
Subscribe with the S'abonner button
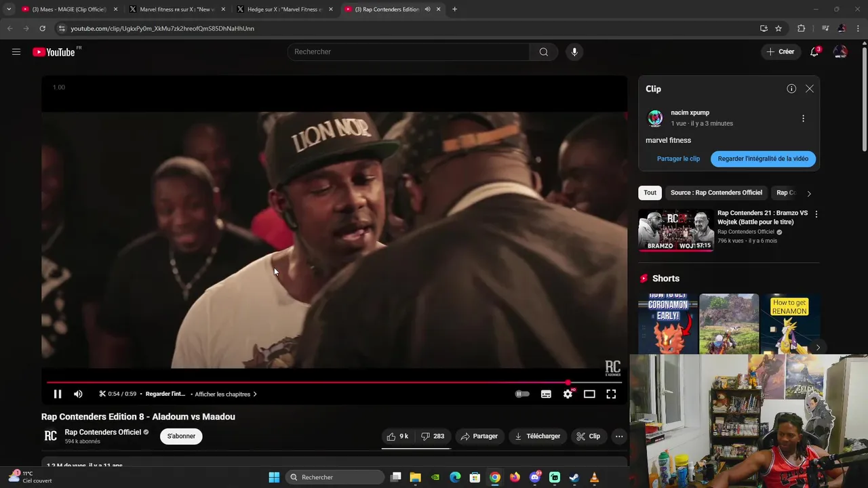(181, 436)
